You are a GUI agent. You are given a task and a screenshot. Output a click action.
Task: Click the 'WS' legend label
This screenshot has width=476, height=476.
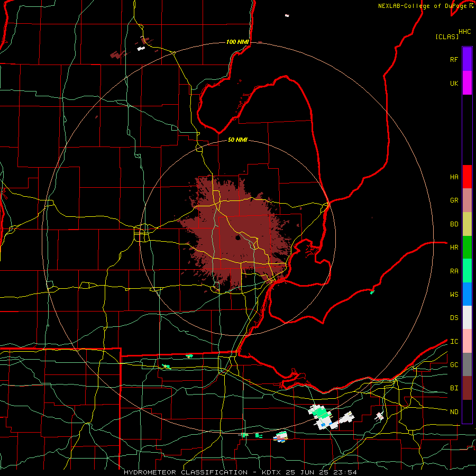(x=454, y=295)
